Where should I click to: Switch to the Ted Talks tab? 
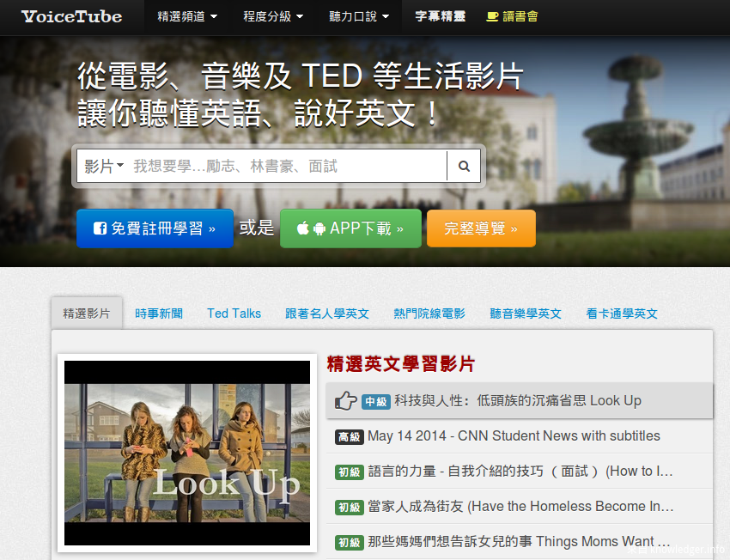tap(234, 313)
